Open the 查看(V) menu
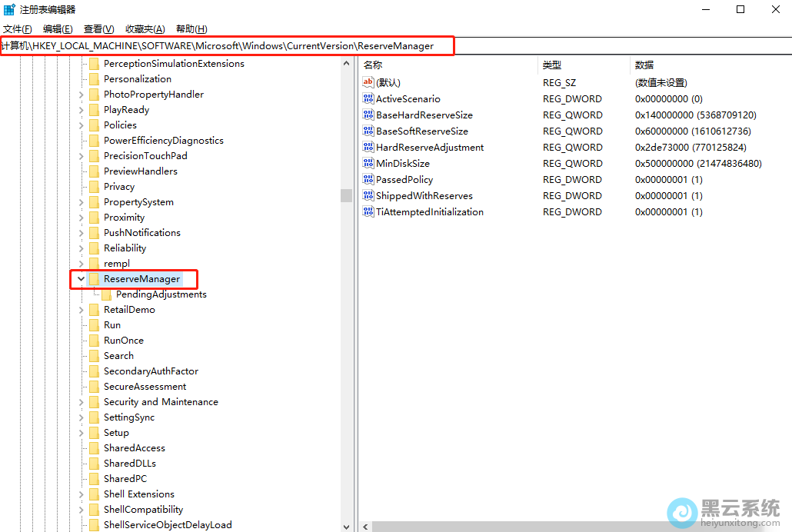The image size is (792, 532). point(98,29)
